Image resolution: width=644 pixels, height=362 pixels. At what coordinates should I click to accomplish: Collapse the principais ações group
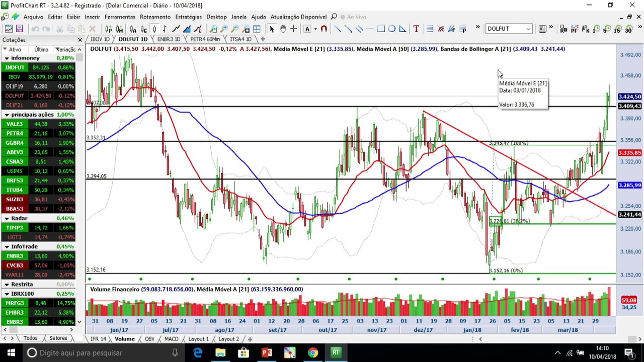point(7,115)
